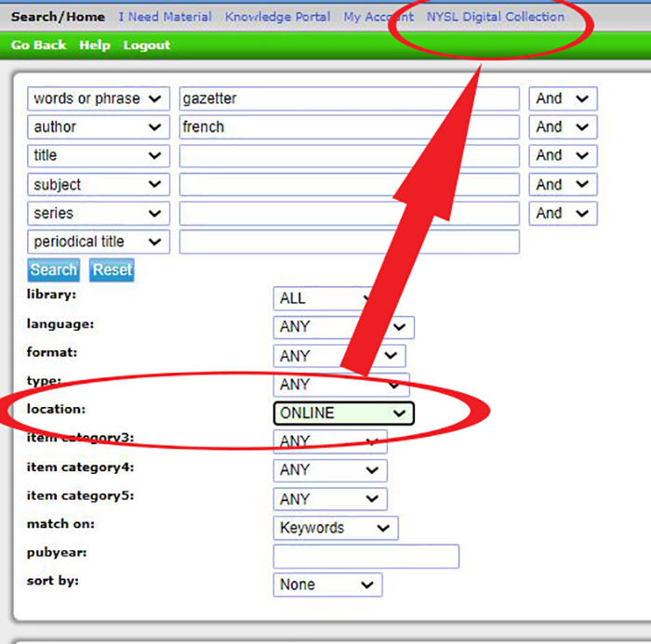Expand the 'sort by' None dropdown
Screen dimensions: 651x644
click(327, 585)
